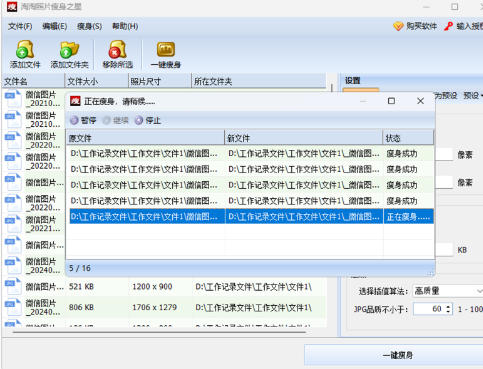Click the 照片尺寸 column header
This screenshot has height=369, width=483.
coord(160,81)
